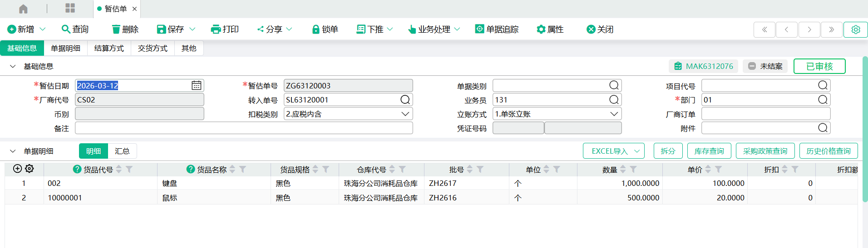The width and height of the screenshot is (868, 248).
Task: Collapse the 基础信息 section
Action: point(13,66)
